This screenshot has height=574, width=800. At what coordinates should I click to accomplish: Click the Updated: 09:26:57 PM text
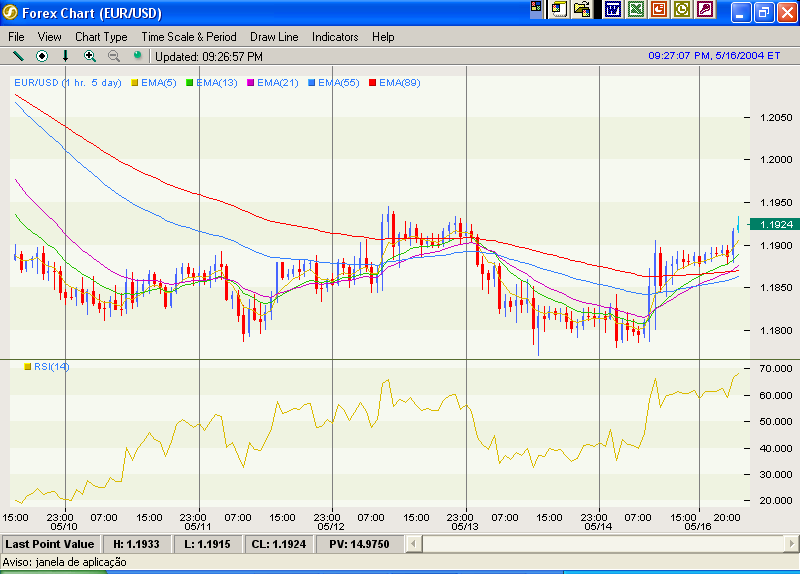pyautogui.click(x=209, y=57)
